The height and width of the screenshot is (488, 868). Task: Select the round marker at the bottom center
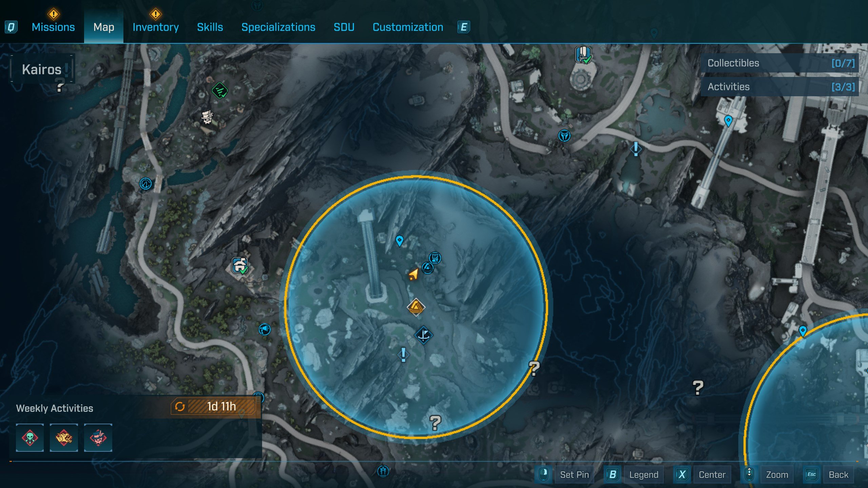click(383, 471)
